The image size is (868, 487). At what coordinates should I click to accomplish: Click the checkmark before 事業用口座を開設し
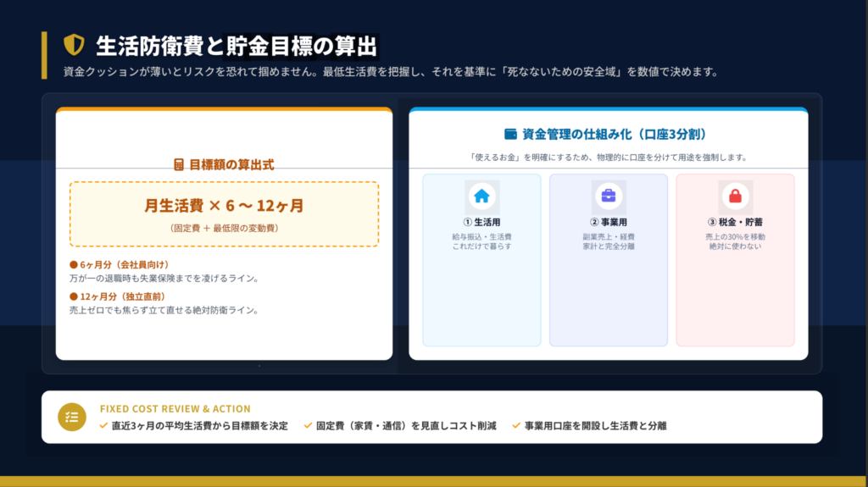(516, 425)
